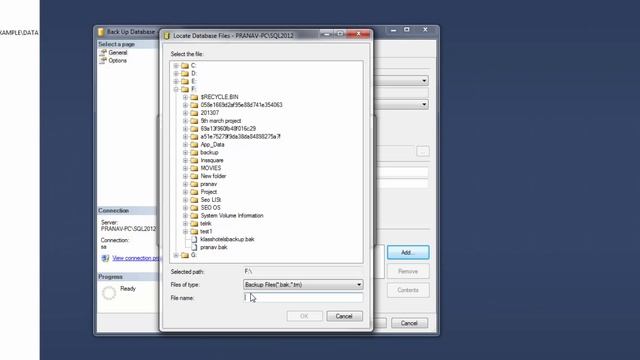Click the App_Data folder icon
The image size is (640, 360).
pos(194,144)
